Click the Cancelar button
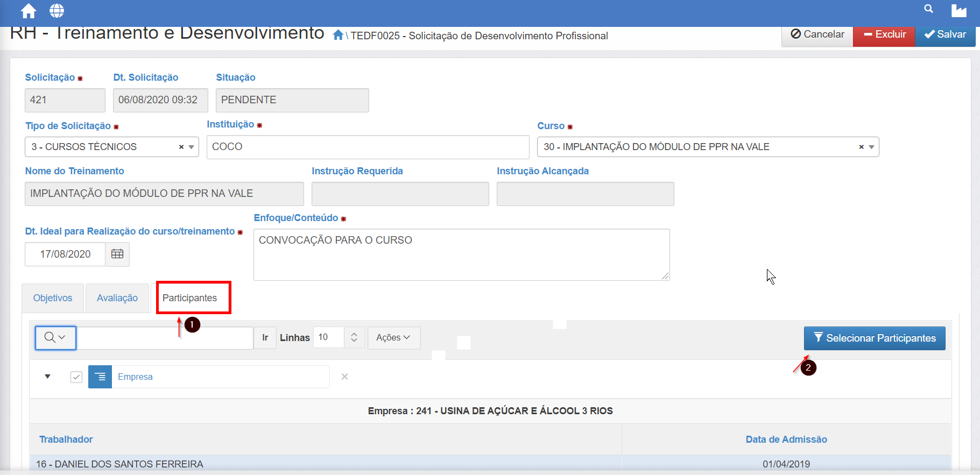 click(817, 35)
